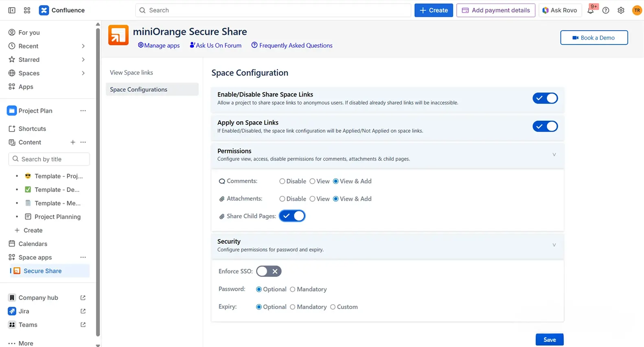Viewport: 644px width, 347px height.
Task: Collapse the Permissions section chevron
Action: click(x=554, y=155)
